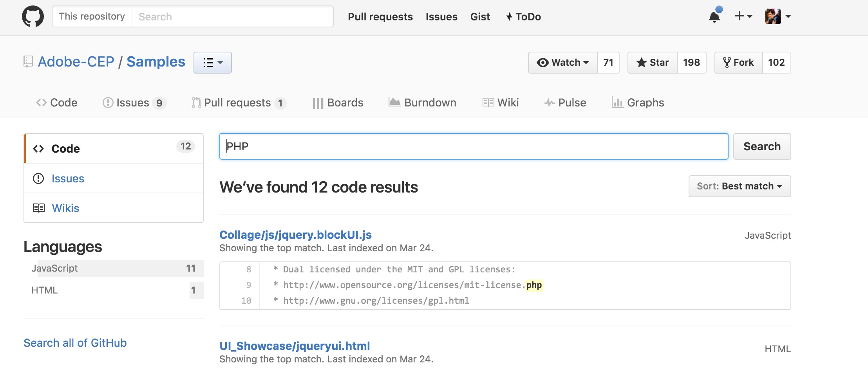
Task: Click line number 9 in the code snippet
Action: [249, 285]
